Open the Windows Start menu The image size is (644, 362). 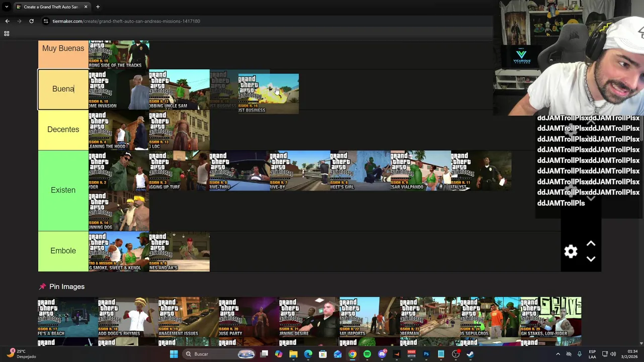pyautogui.click(x=174, y=354)
